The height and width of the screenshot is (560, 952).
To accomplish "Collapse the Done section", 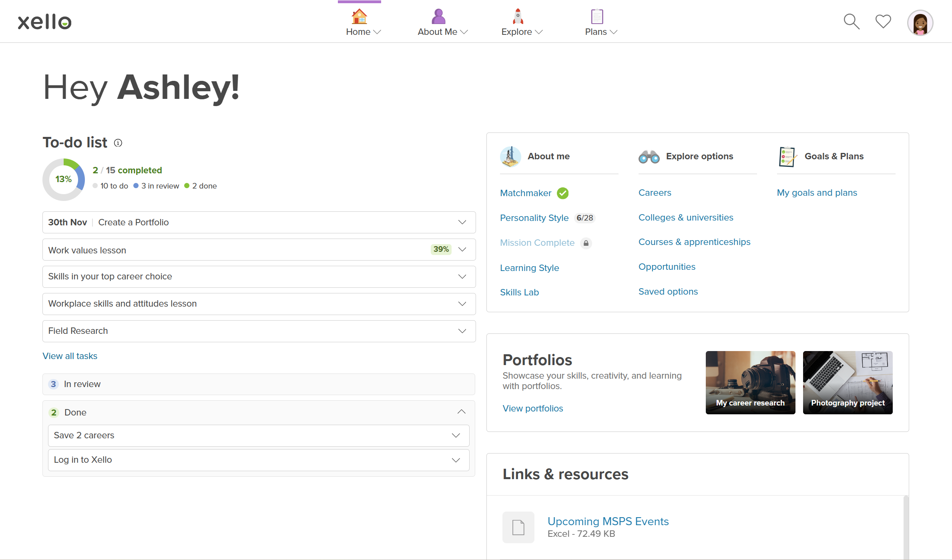I will pyautogui.click(x=461, y=412).
